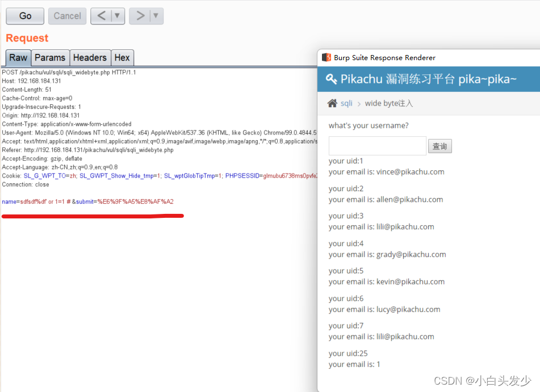Switch to the Params tab
The height and width of the screenshot is (392, 540).
tap(50, 57)
